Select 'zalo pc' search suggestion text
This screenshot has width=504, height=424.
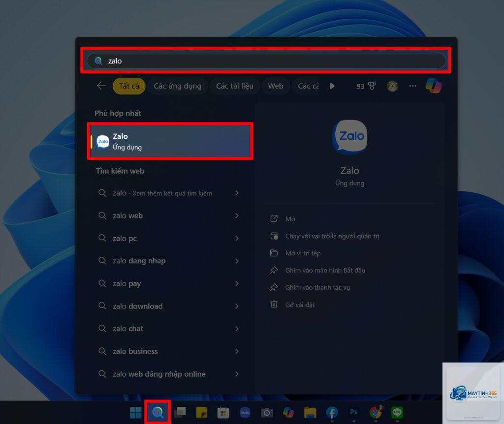coord(125,239)
